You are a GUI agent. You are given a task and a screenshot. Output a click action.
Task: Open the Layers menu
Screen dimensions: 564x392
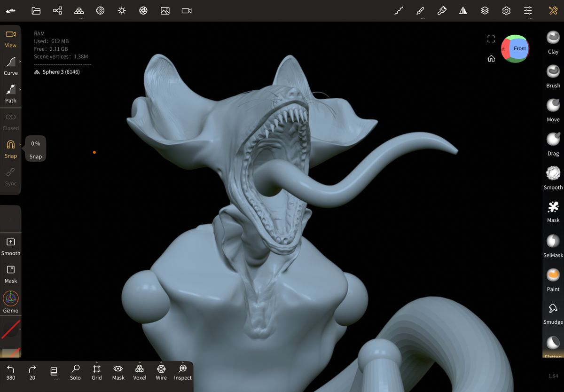[485, 10]
